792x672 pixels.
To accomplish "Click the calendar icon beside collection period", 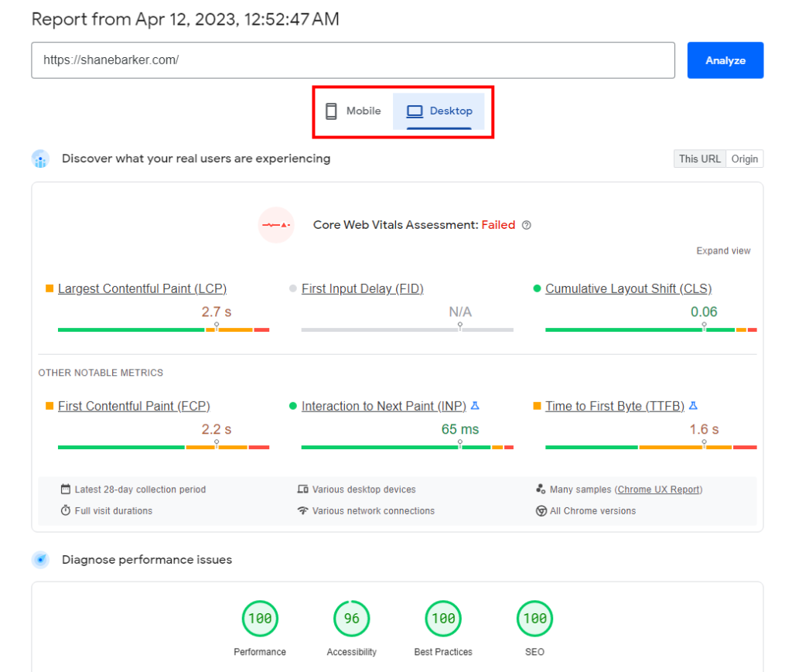I will (66, 490).
